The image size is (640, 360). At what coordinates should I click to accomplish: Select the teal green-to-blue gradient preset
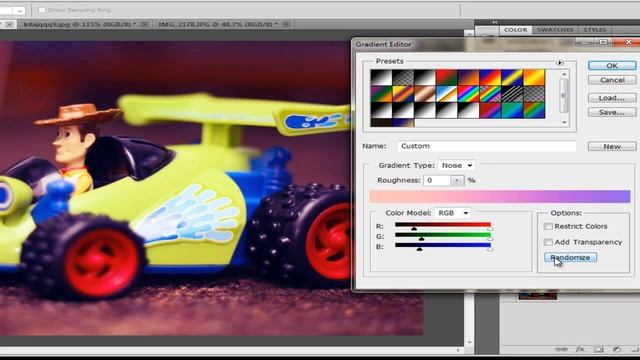point(512,110)
